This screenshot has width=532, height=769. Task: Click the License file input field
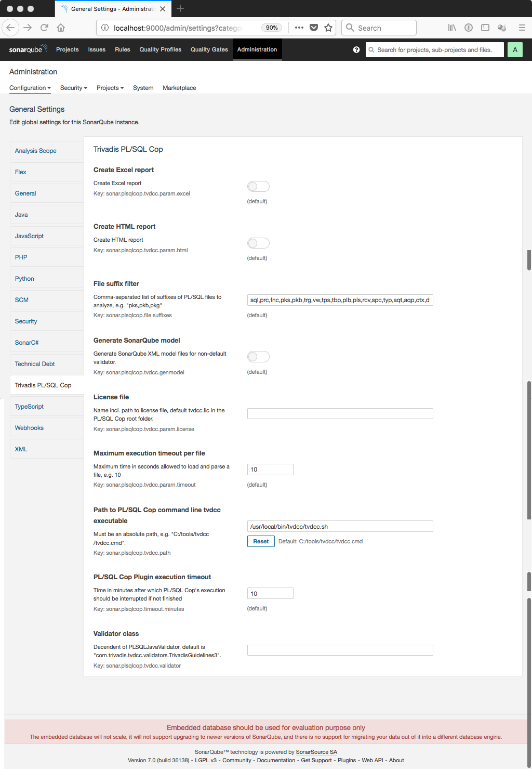point(340,413)
